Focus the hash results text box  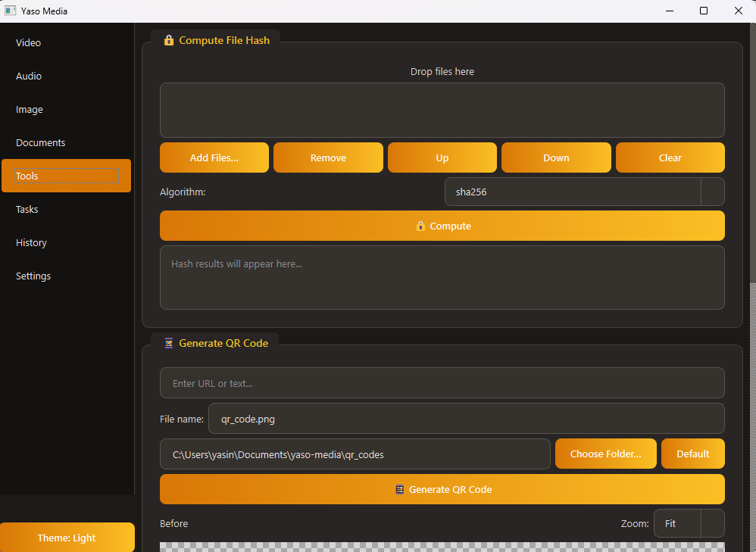[x=442, y=278]
